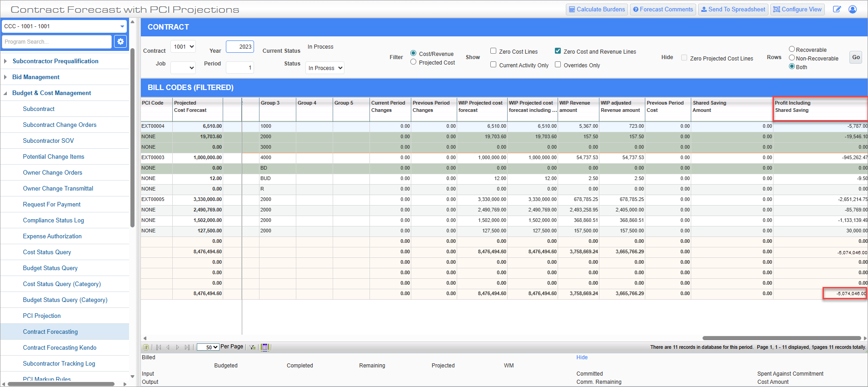Enable Current Activity Only checkbox
The height and width of the screenshot is (387, 868).
point(493,65)
